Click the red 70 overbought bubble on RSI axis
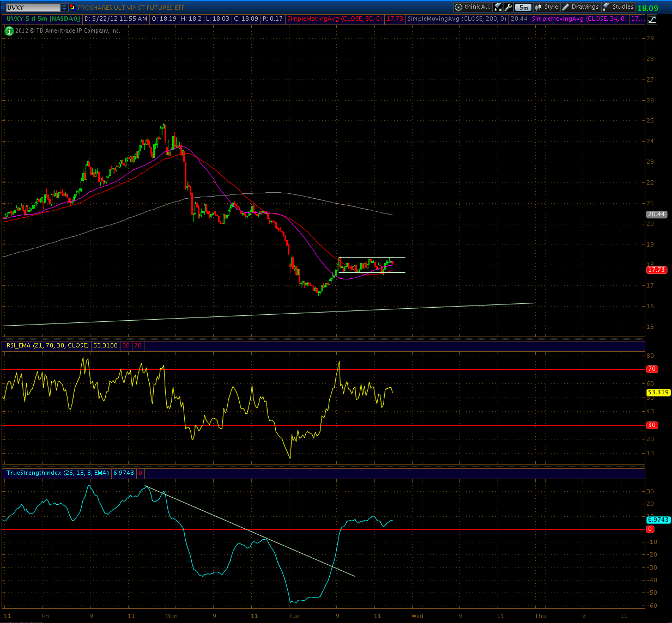Screen dimensions: 672x623 point(652,369)
